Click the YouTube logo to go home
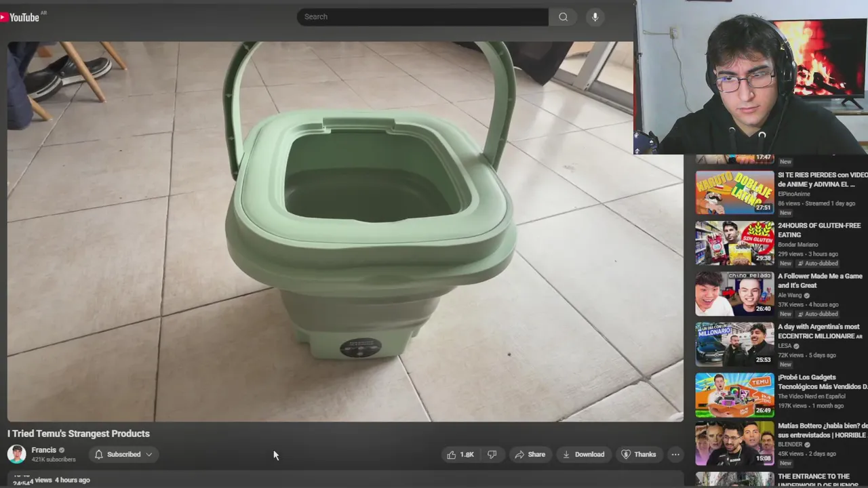 coord(20,17)
